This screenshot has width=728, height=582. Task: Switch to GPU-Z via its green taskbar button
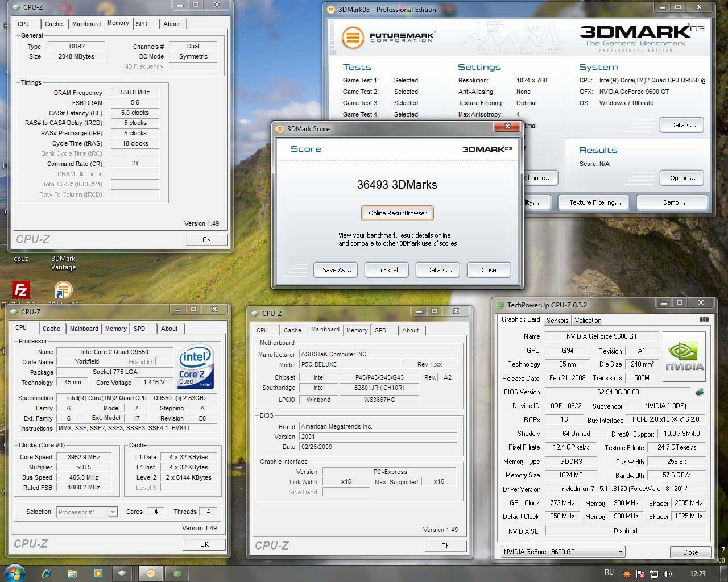(177, 573)
